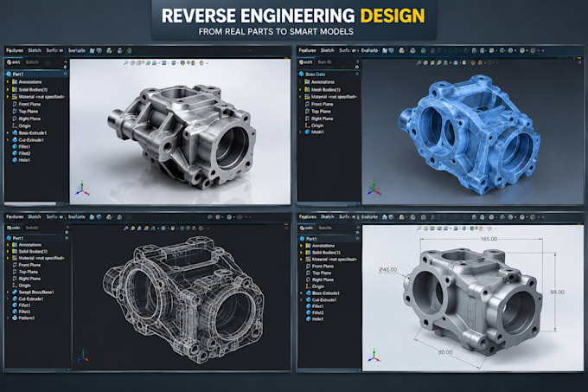This screenshot has height=392, width=588.
Task: Expand Annotations in the top-left feature tree
Action: tap(7, 82)
